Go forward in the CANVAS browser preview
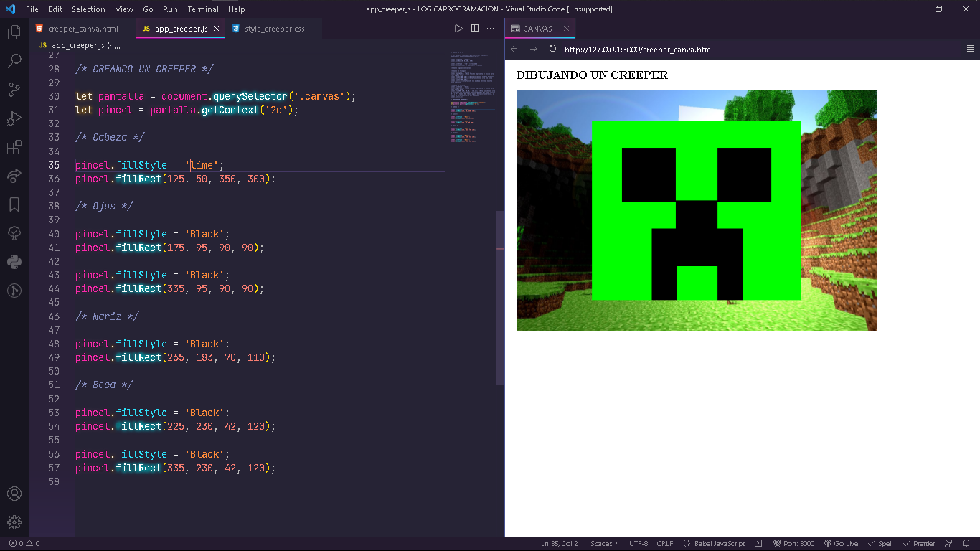Viewport: 980px width, 551px height. coord(533,49)
